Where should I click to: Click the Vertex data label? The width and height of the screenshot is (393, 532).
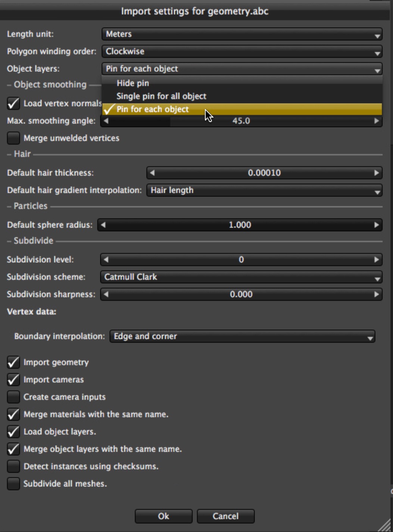(32, 312)
